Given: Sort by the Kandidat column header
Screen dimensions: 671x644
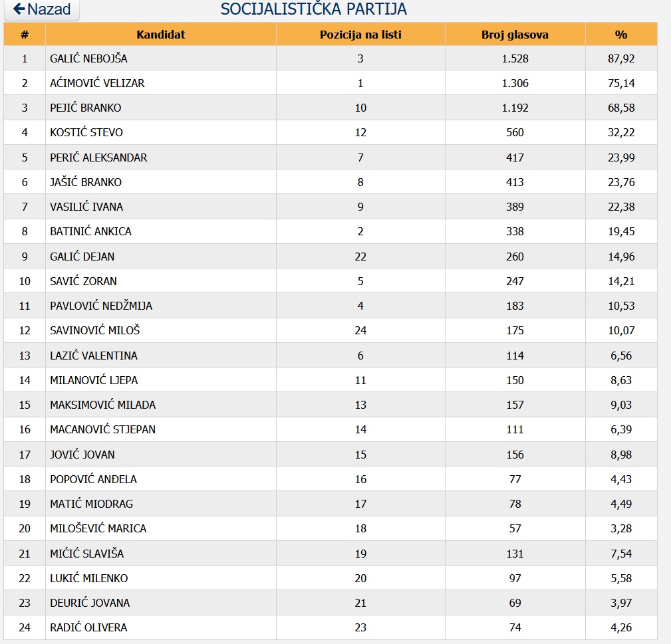Looking at the screenshot, I should point(160,34).
